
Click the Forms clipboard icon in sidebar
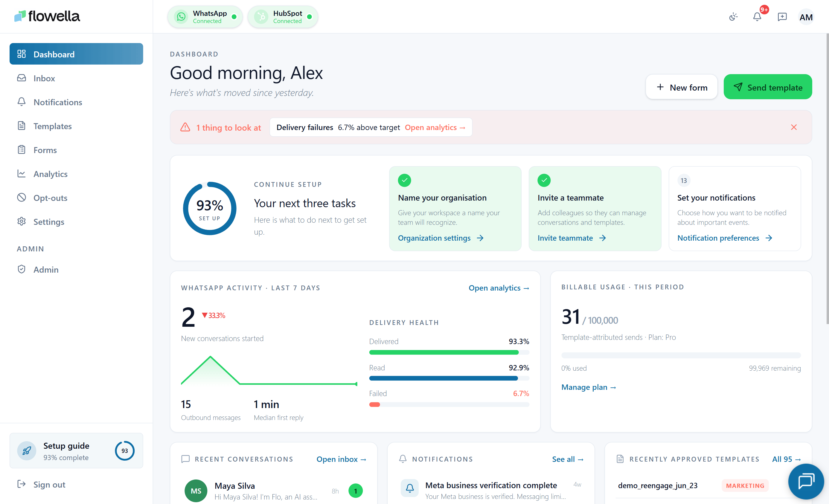pos(22,150)
